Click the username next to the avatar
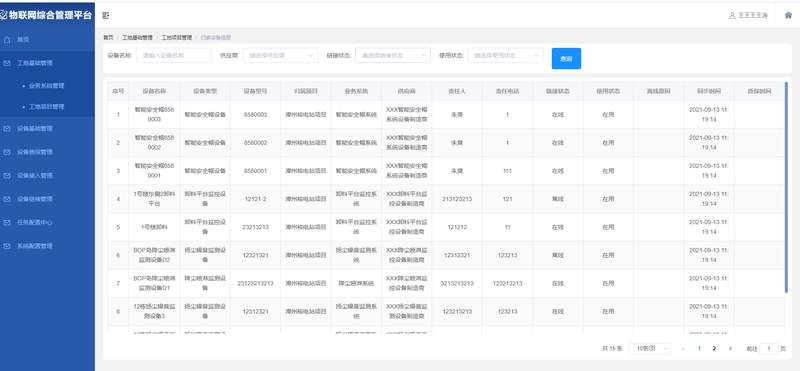This screenshot has width=800, height=371. pyautogui.click(x=753, y=16)
